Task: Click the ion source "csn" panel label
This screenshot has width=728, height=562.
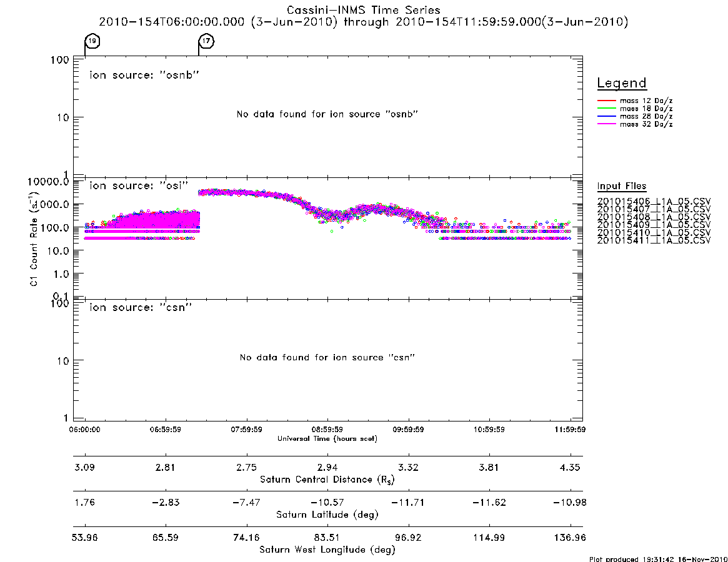Action: coord(141,307)
